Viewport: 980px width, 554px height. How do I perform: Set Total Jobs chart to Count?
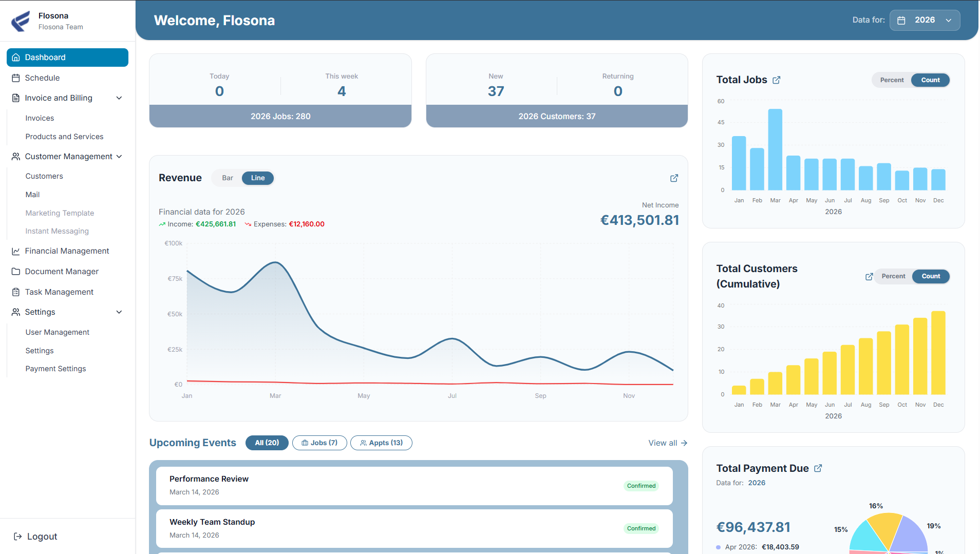pyautogui.click(x=930, y=80)
